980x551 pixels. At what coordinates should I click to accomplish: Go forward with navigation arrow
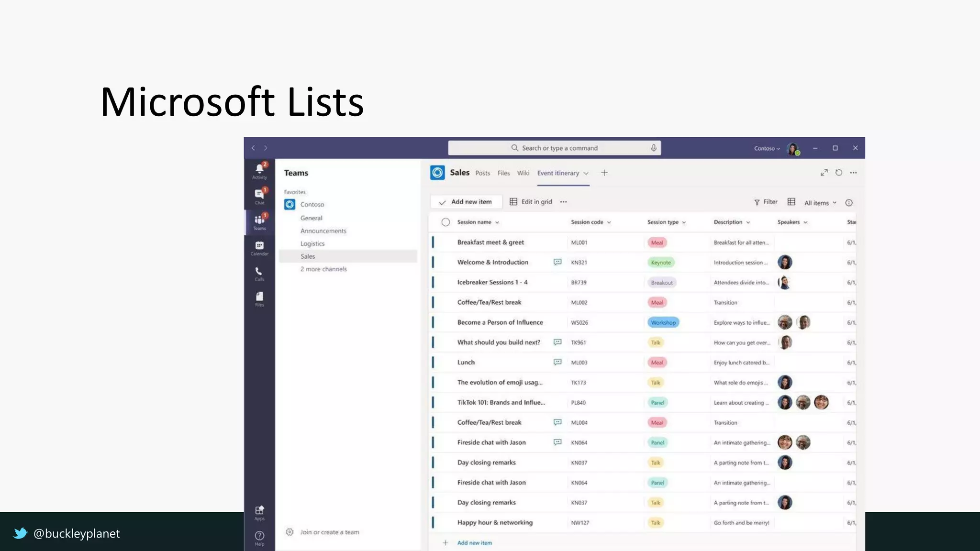tap(266, 148)
